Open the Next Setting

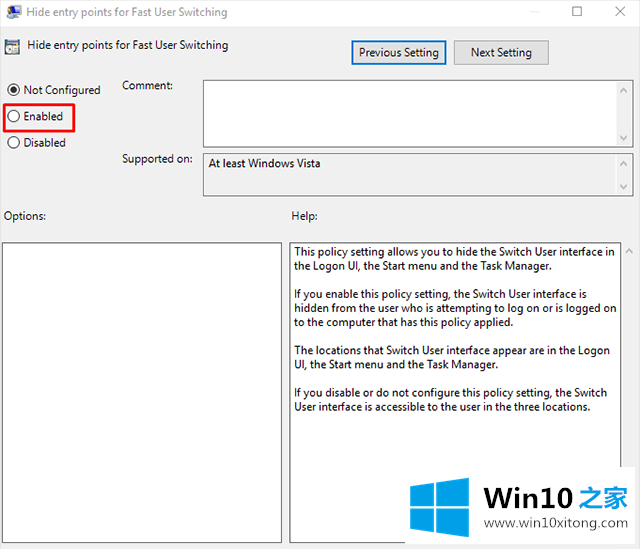[x=501, y=53]
